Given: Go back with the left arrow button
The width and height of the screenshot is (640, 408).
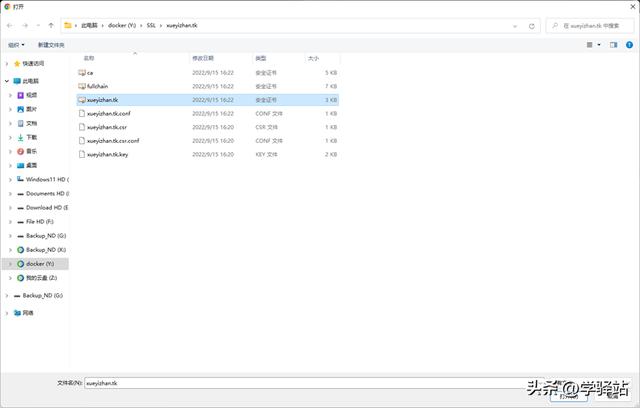Looking at the screenshot, I should coord(10,25).
